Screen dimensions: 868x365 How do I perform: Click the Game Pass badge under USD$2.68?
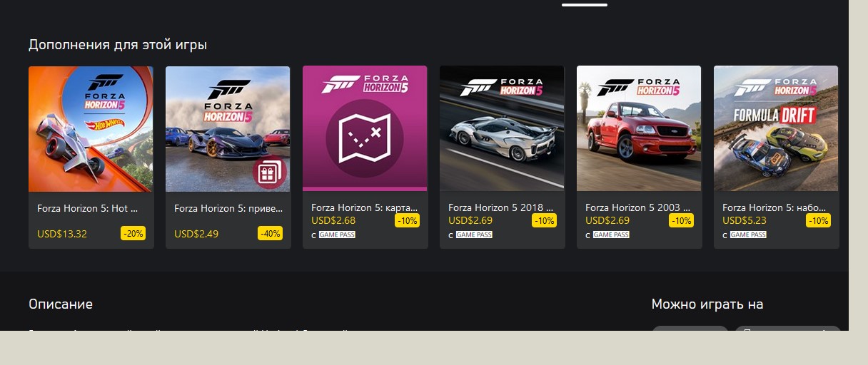[337, 235]
